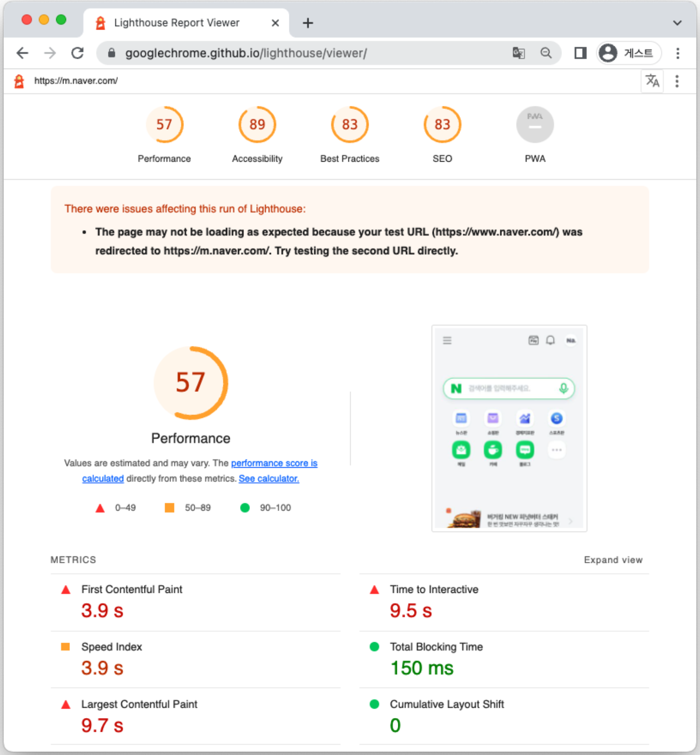Click the 9.5 s Time to Interactive value
700x755 pixels.
411,611
